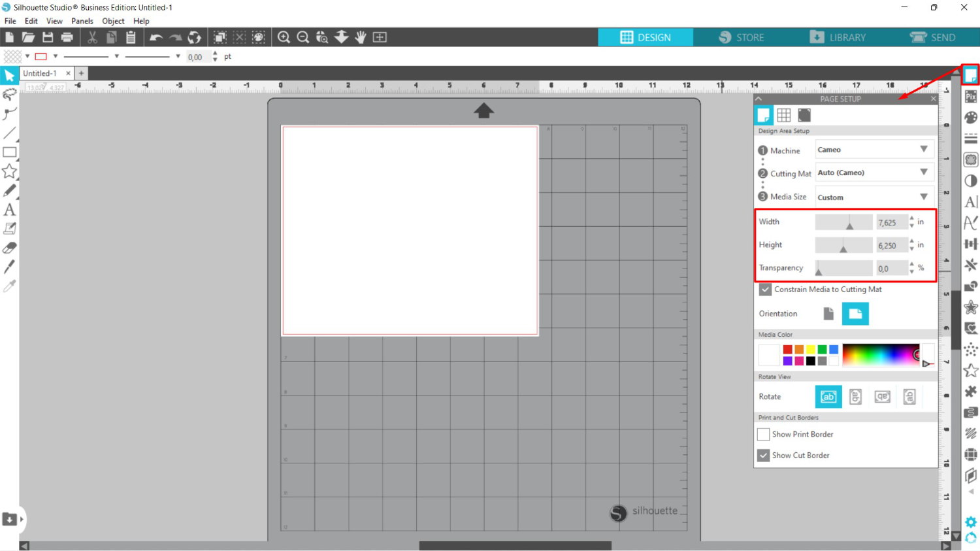Select portrait orientation
This screenshot has height=551, width=980.
coord(828,314)
